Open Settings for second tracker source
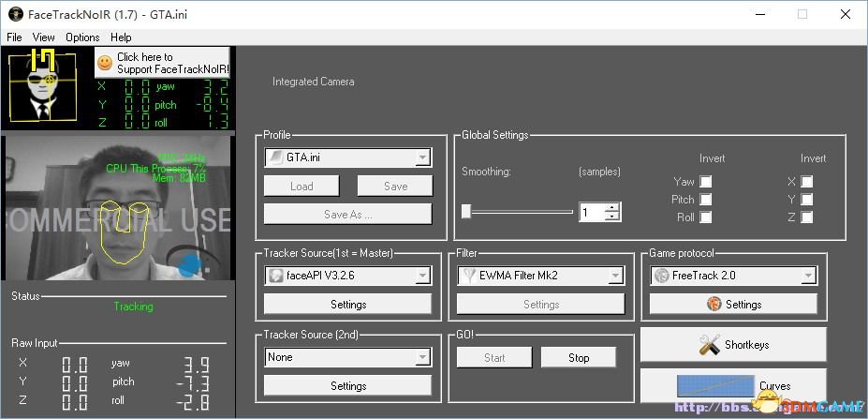Viewport: 868px width, 419px height. coord(347,386)
